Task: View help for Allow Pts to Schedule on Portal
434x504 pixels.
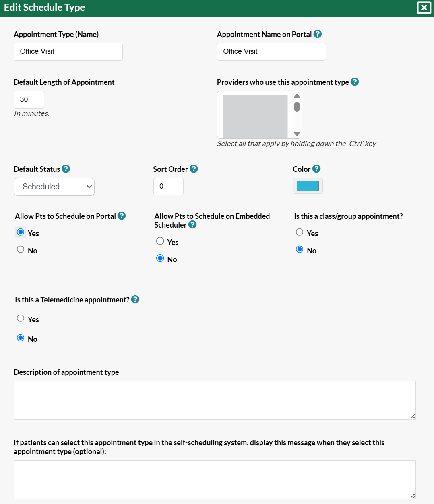Action: (122, 216)
